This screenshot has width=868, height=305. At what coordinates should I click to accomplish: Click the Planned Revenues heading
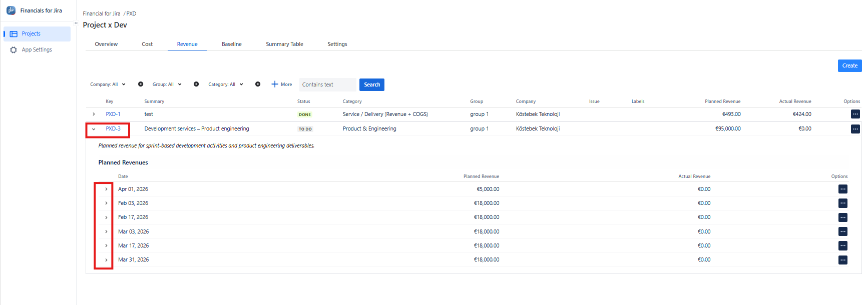tap(123, 162)
